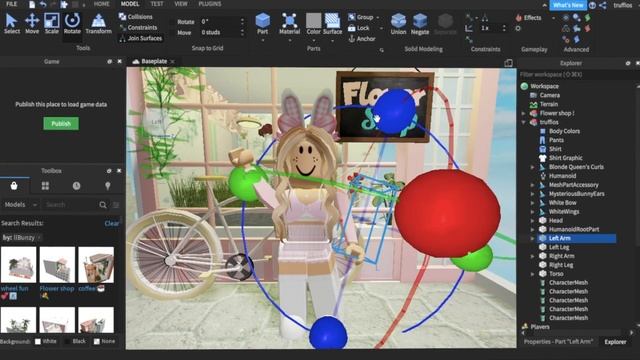Viewport: 640px width, 360px height.
Task: Apply Negate to selected part
Action: pos(420,24)
